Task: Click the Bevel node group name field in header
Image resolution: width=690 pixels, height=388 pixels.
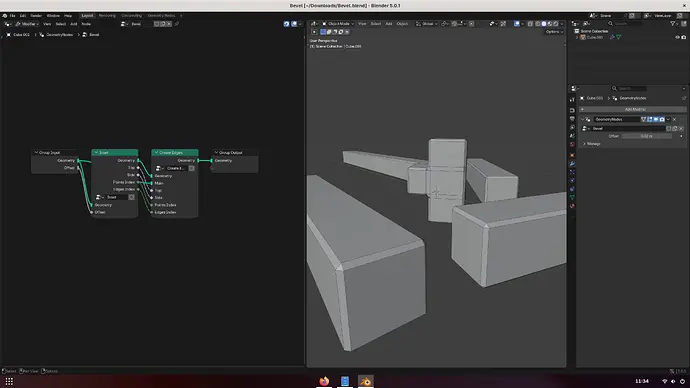Action: coord(141,24)
